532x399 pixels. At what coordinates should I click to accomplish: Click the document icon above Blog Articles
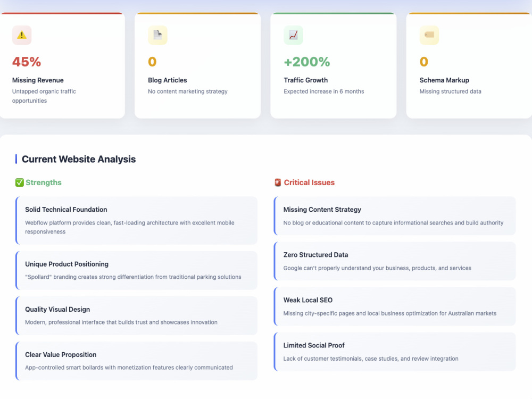pos(157,35)
